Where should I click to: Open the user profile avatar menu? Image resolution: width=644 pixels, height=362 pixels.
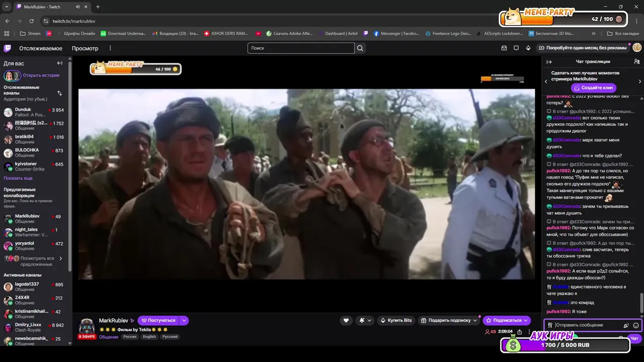[x=637, y=48]
